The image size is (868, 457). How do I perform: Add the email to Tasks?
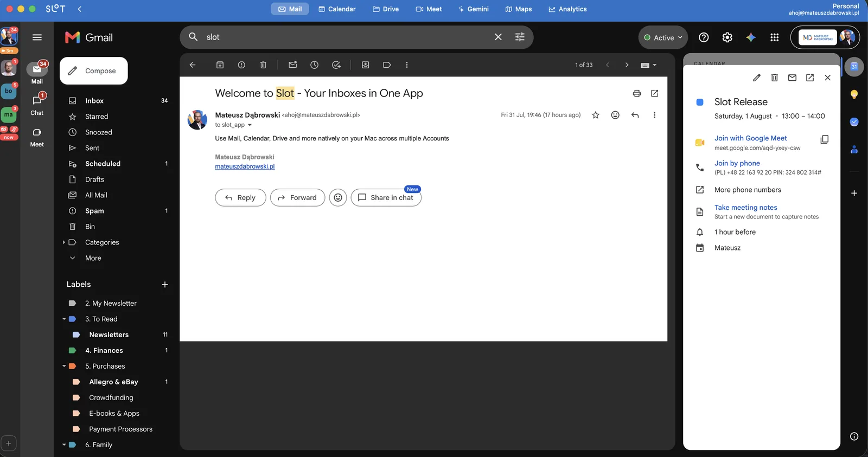[336, 65]
